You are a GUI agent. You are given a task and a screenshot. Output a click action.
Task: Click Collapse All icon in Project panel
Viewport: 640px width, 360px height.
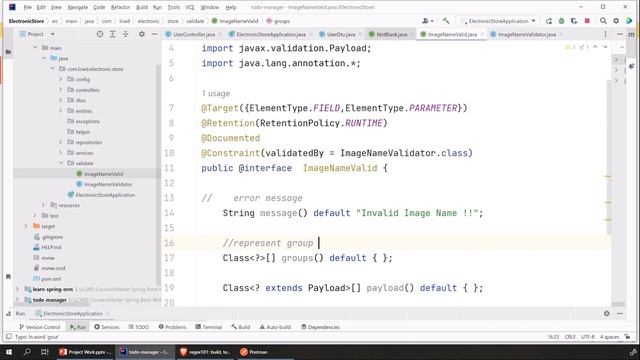pyautogui.click(x=126, y=34)
